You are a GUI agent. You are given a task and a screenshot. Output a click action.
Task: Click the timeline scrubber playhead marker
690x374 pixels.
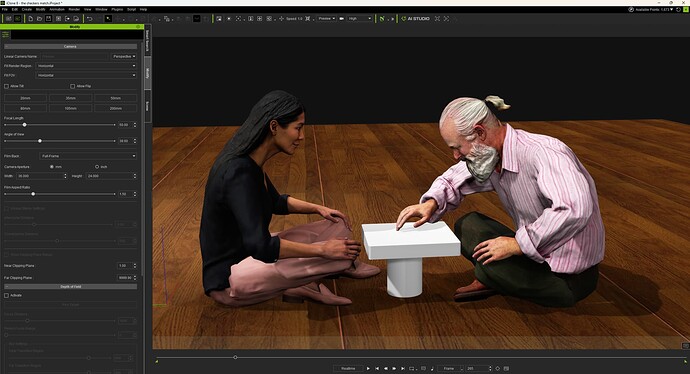(x=235, y=357)
